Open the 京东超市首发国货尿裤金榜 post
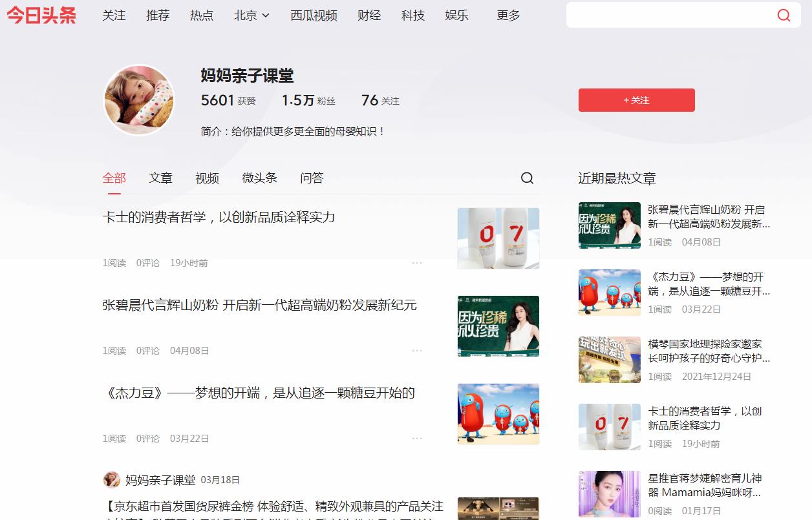812x520 pixels. coord(273,510)
